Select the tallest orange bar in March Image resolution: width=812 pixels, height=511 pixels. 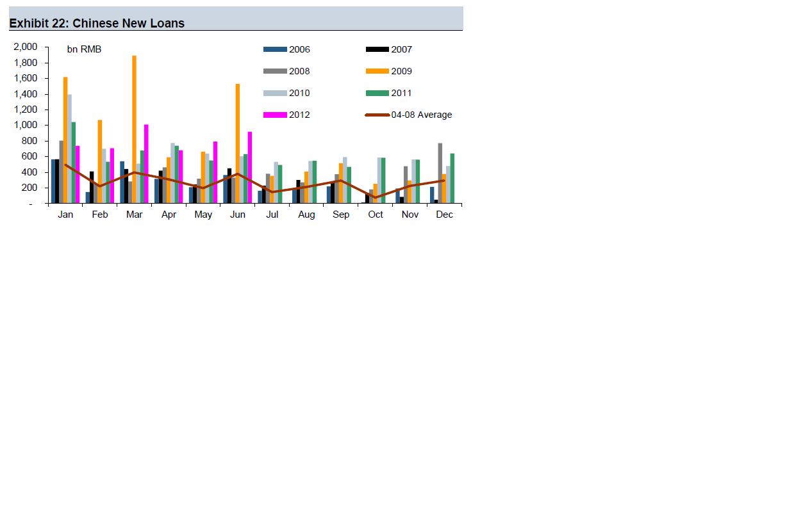click(134, 129)
